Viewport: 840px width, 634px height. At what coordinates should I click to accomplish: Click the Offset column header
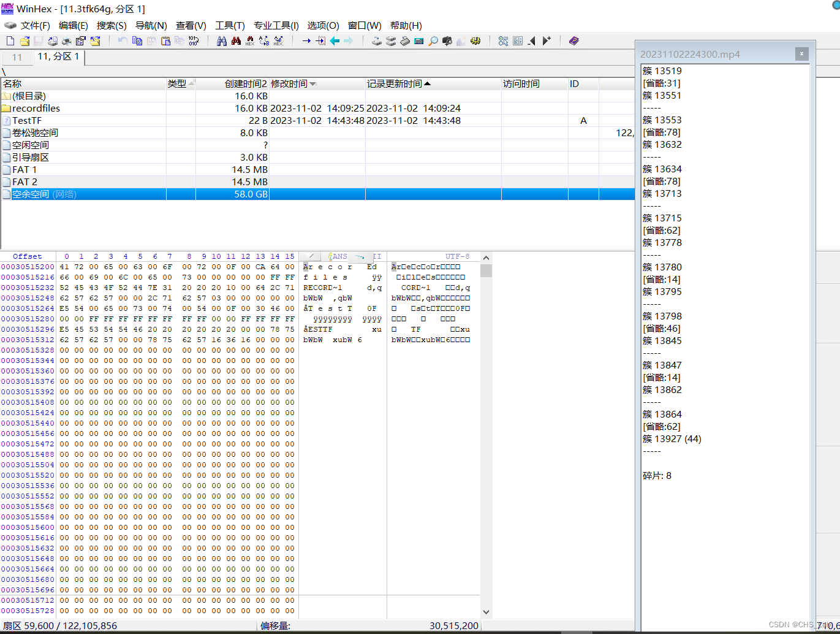(x=28, y=256)
